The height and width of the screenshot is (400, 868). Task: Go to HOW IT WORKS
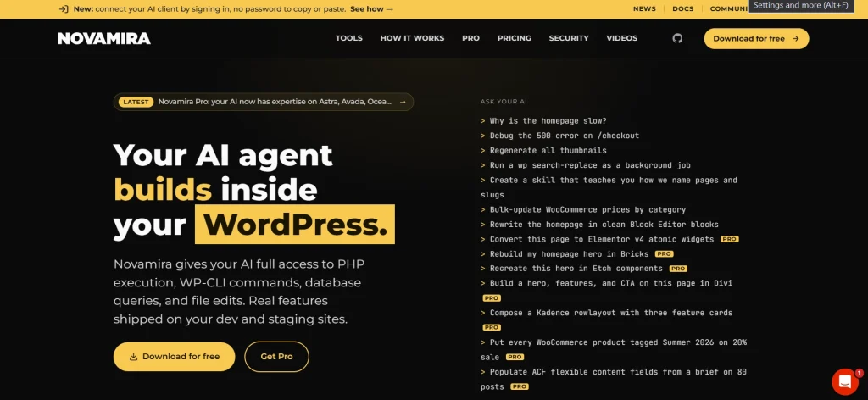coord(412,38)
